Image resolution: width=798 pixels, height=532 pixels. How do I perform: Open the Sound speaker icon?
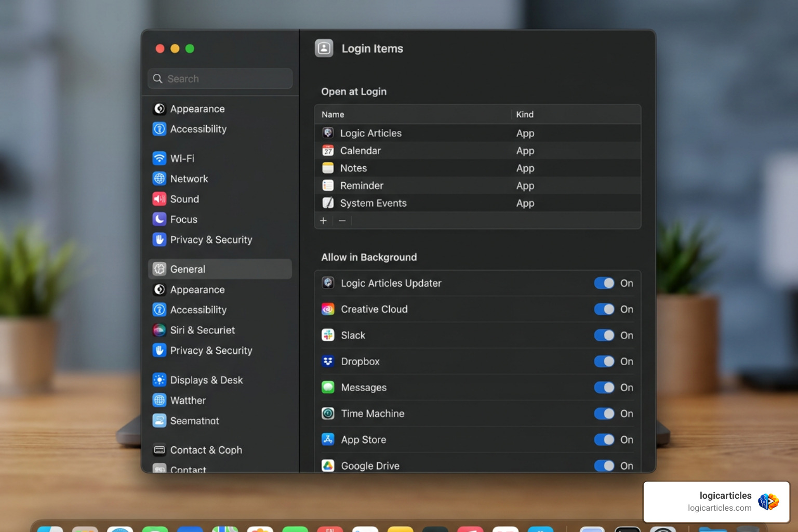point(159,199)
